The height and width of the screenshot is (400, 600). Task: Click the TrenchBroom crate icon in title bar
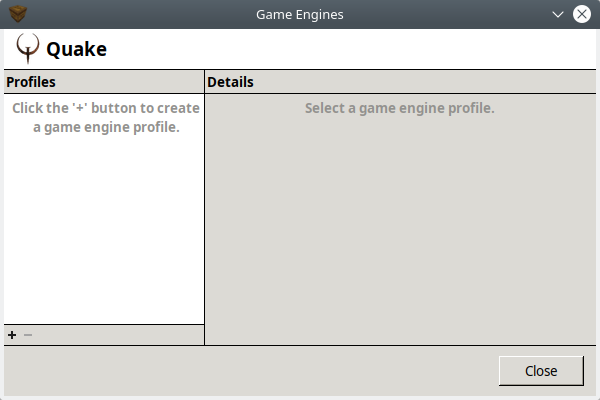18,14
